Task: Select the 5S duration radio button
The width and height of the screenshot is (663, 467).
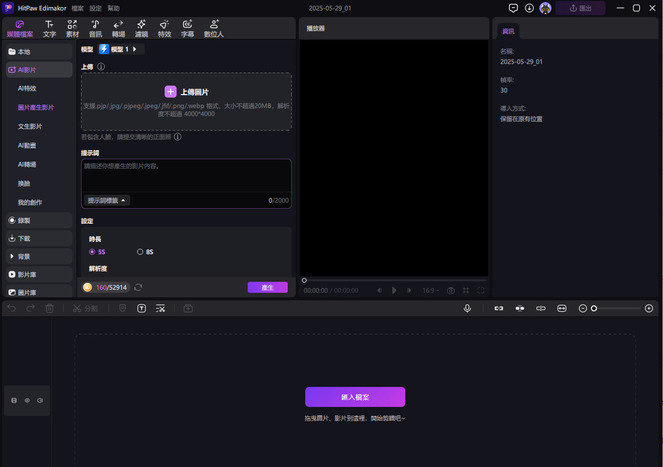Action: 92,252
